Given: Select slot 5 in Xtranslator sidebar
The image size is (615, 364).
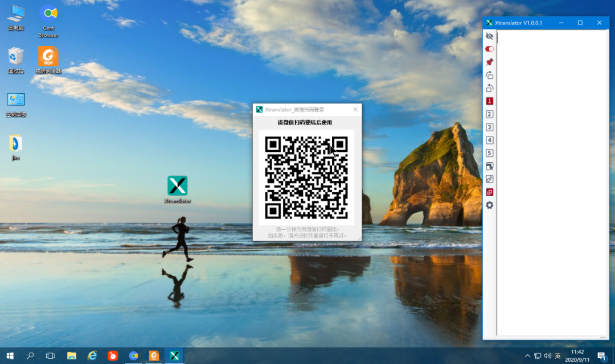Looking at the screenshot, I should pos(489,153).
